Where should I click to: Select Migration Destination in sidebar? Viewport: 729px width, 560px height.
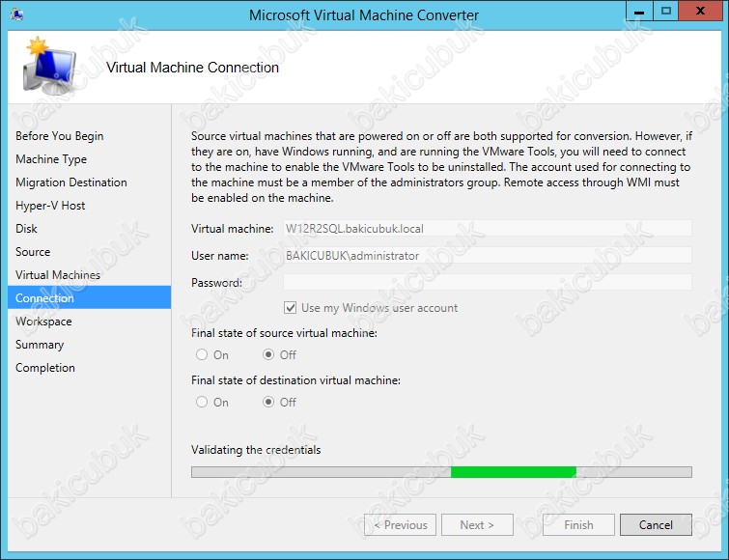tap(71, 182)
